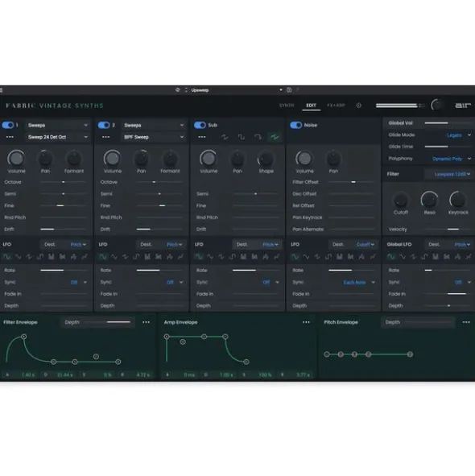The height and width of the screenshot is (476, 475).
Task: Open Amp Envelope three-dot menu
Action: (x=306, y=322)
